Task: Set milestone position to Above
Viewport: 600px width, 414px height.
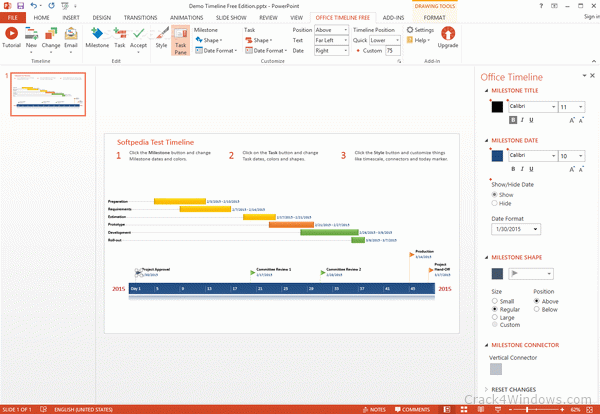Action: pos(536,301)
